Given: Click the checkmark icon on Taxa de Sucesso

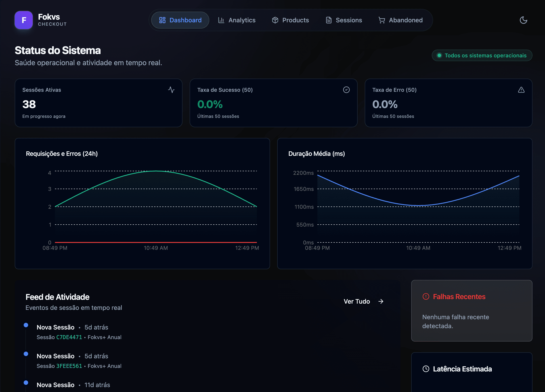Looking at the screenshot, I should [x=346, y=90].
